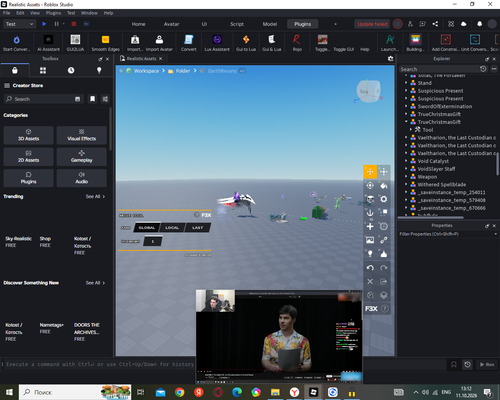This screenshot has height=400, width=500.
Task: Open Google Chrome from the taskbar
Action: tap(180, 392)
